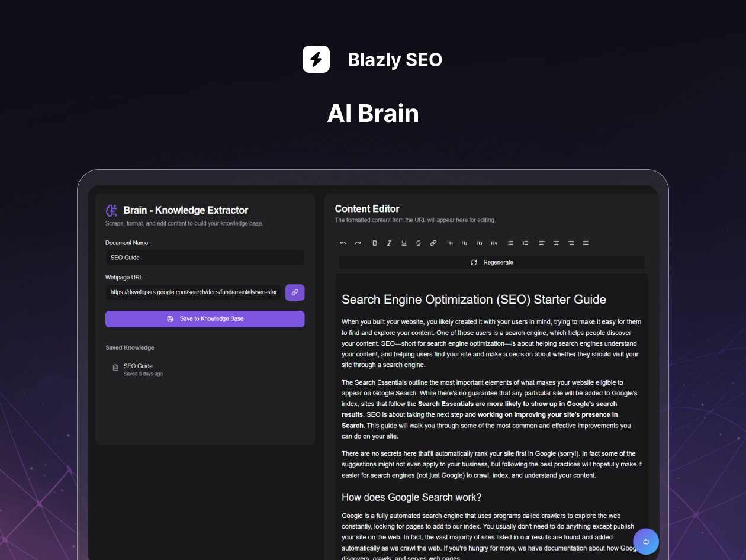The height and width of the screenshot is (560, 746).
Task: Apply Heading 1 formatting
Action: click(449, 243)
